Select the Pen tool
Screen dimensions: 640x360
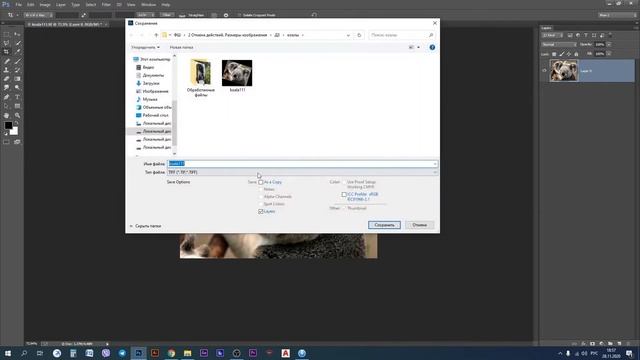(6, 97)
